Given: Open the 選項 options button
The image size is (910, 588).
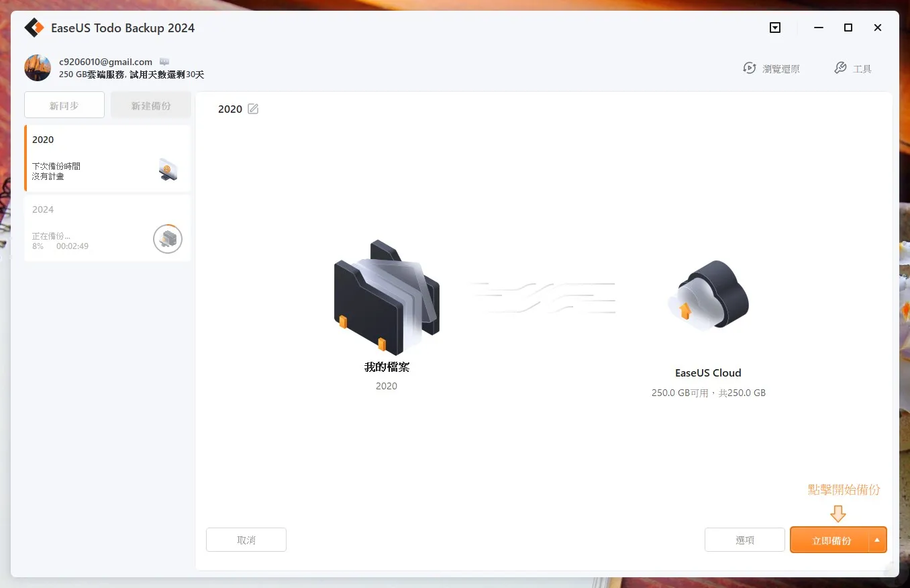Looking at the screenshot, I should [x=745, y=540].
